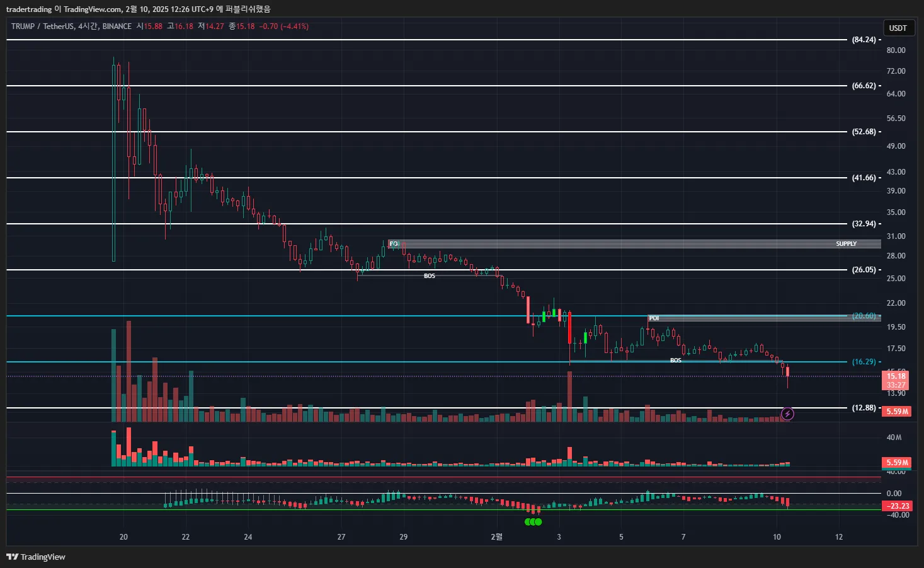
Task: Select the (20.60) level label
Action: pyautogui.click(x=864, y=316)
